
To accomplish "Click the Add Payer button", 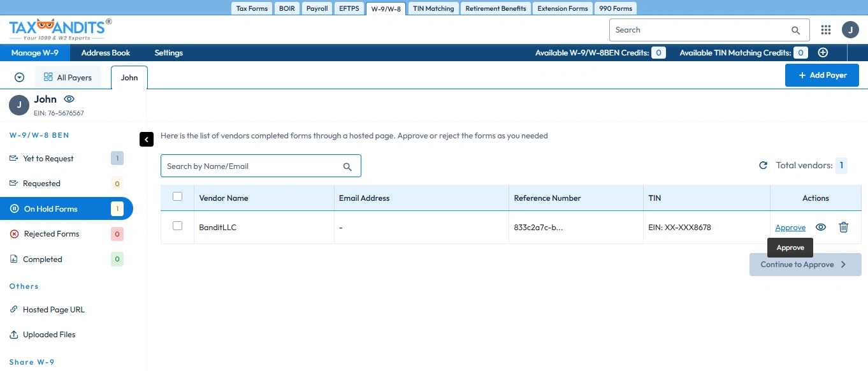I will pyautogui.click(x=821, y=75).
